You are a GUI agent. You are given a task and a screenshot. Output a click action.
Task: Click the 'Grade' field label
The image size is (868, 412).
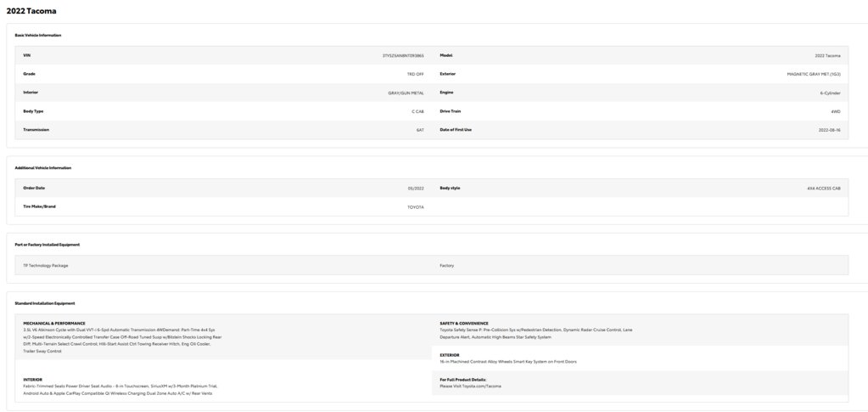click(30, 74)
